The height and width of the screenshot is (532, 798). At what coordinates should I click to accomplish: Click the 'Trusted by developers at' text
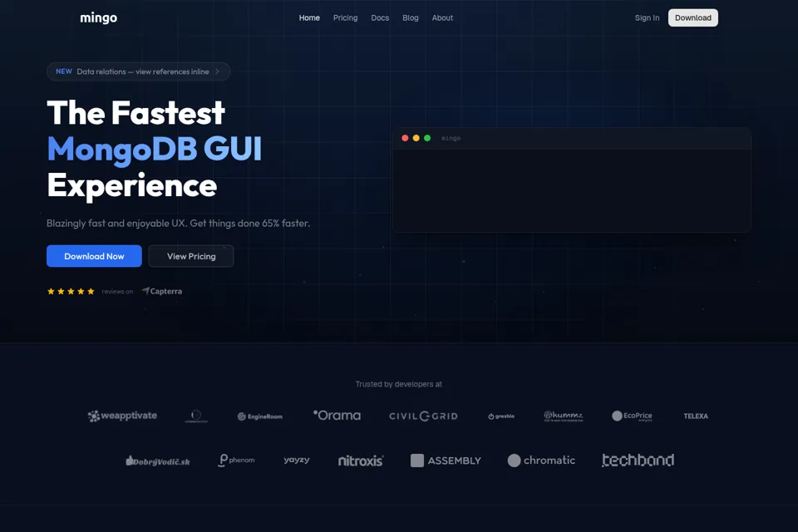399,384
